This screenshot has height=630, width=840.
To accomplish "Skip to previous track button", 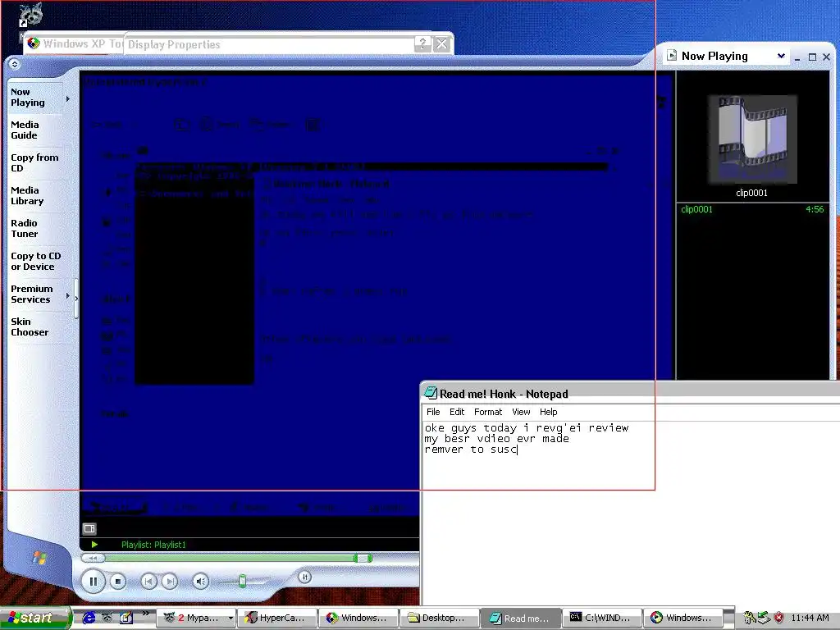I will click(x=148, y=582).
